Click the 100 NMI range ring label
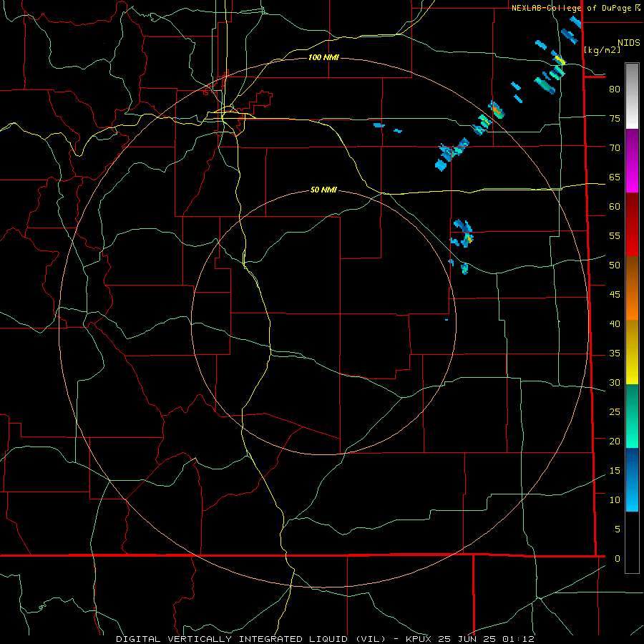 [x=323, y=57]
